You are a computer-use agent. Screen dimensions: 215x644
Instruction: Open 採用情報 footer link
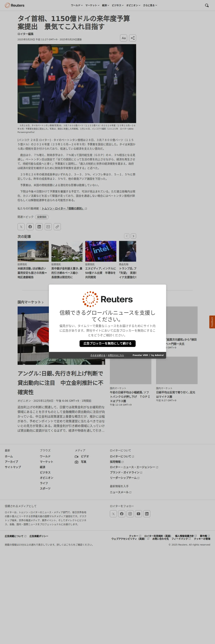point(117,462)
